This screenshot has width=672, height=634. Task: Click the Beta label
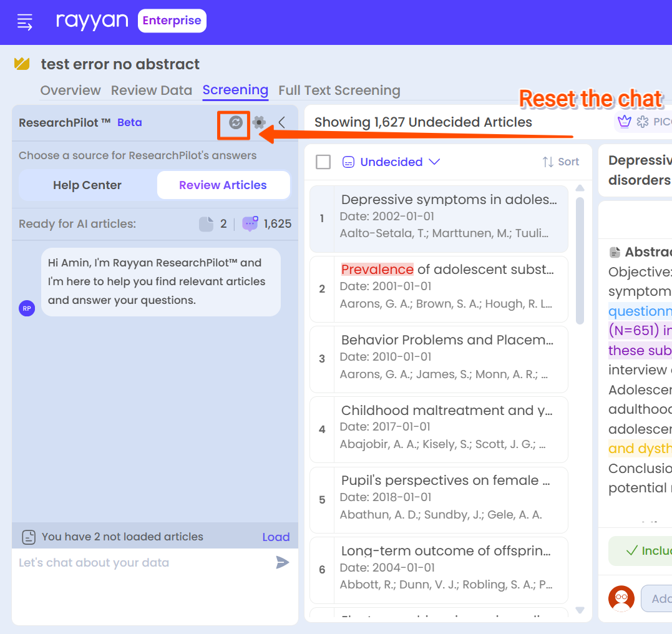tap(129, 122)
